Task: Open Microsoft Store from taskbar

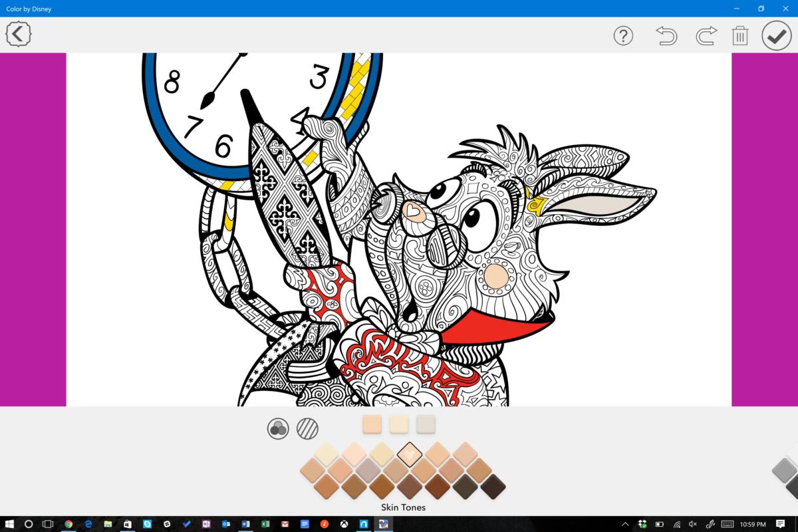Action: click(127, 524)
